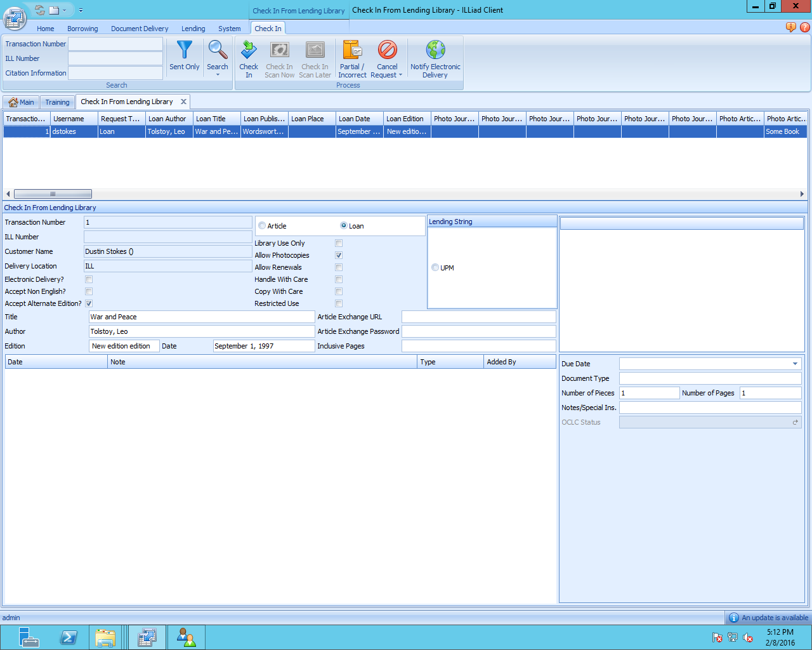Click the Check In ribbon icon

point(249,51)
